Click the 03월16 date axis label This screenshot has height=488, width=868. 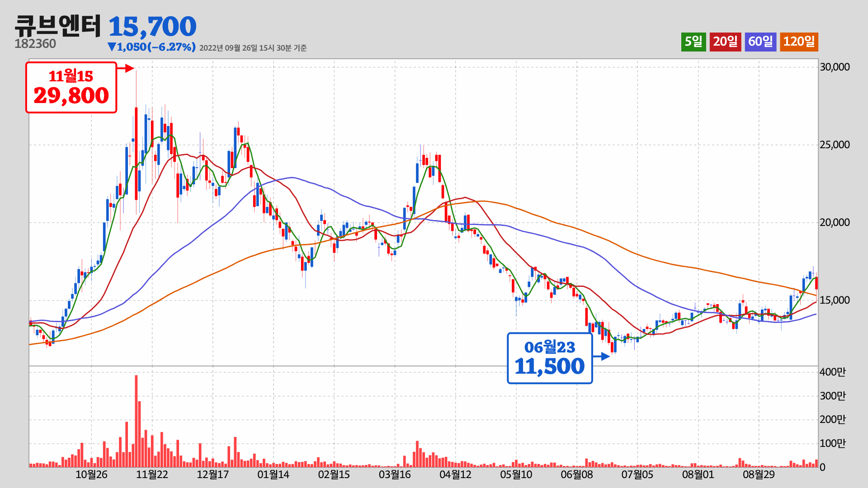[395, 475]
